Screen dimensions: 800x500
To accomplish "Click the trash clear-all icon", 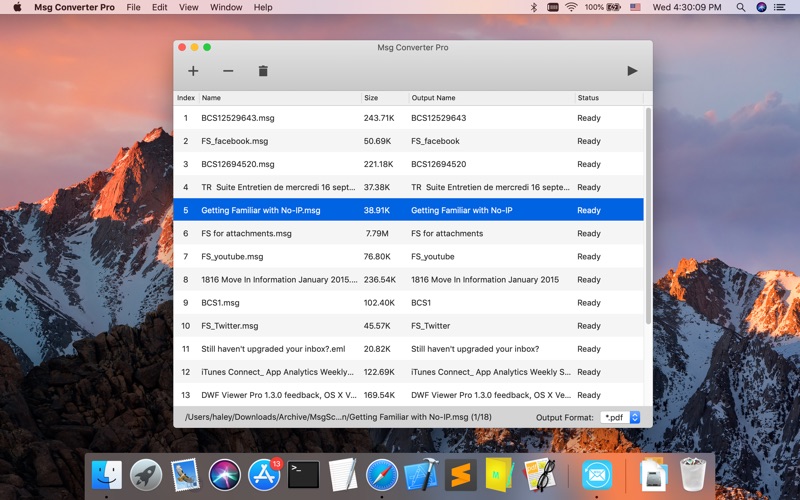I will point(263,71).
